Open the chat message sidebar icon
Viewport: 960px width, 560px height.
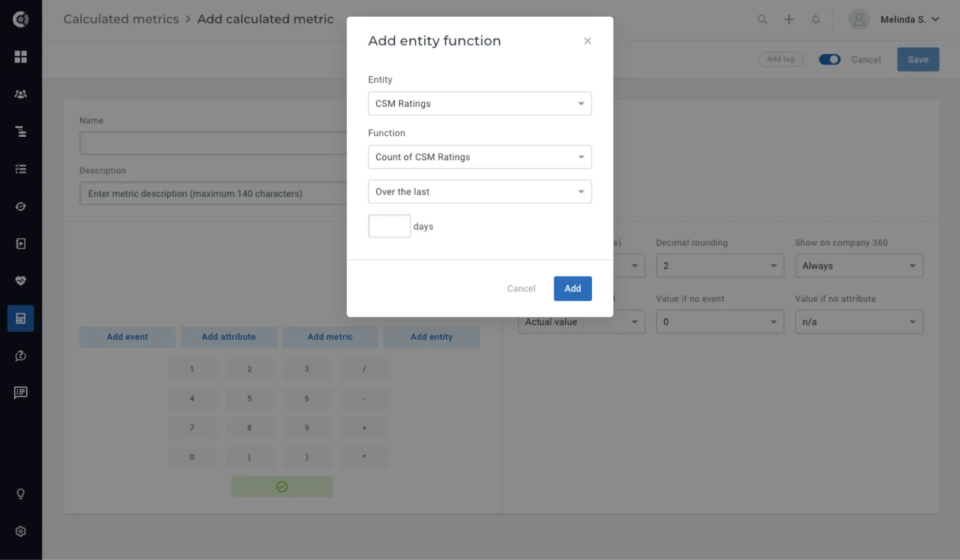[x=20, y=393]
